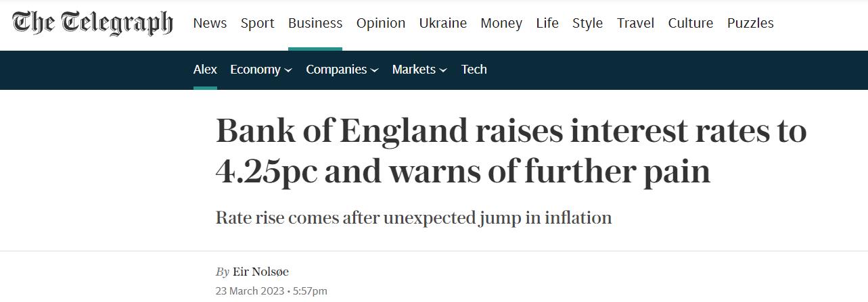Screen dimensions: 868x302
Task: Click author name Eir Nolsøe
Action: coord(260,272)
